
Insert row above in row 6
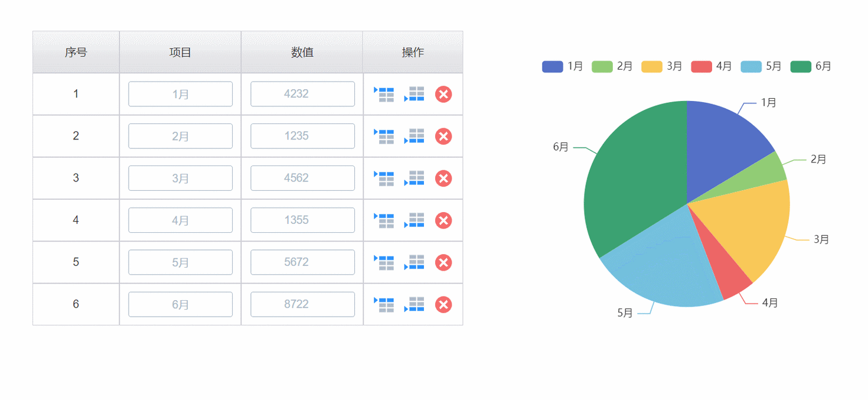coord(384,304)
